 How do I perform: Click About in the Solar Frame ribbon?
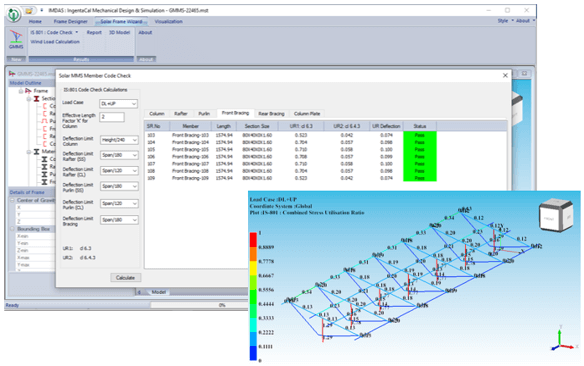(x=145, y=32)
